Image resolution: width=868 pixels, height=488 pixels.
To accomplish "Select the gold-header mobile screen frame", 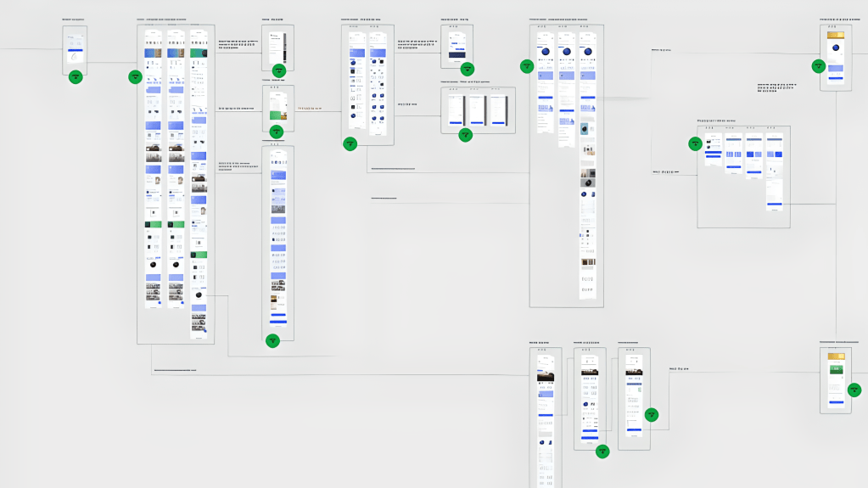I will pyautogui.click(x=836, y=54).
